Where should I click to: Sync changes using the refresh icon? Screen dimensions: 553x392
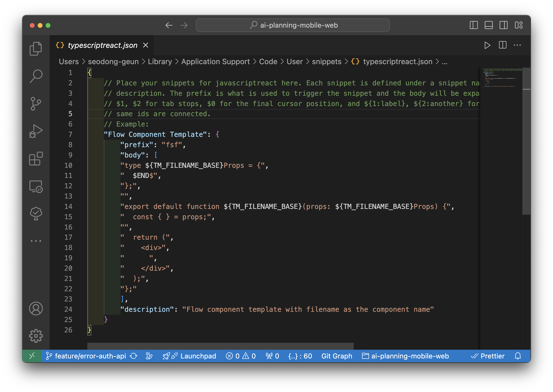click(x=133, y=356)
